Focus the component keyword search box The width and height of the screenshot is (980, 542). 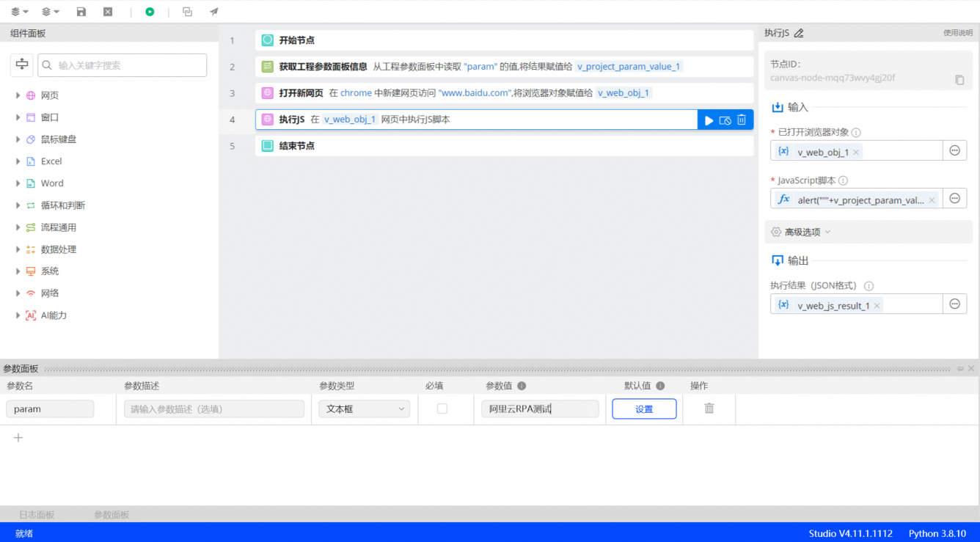(122, 65)
